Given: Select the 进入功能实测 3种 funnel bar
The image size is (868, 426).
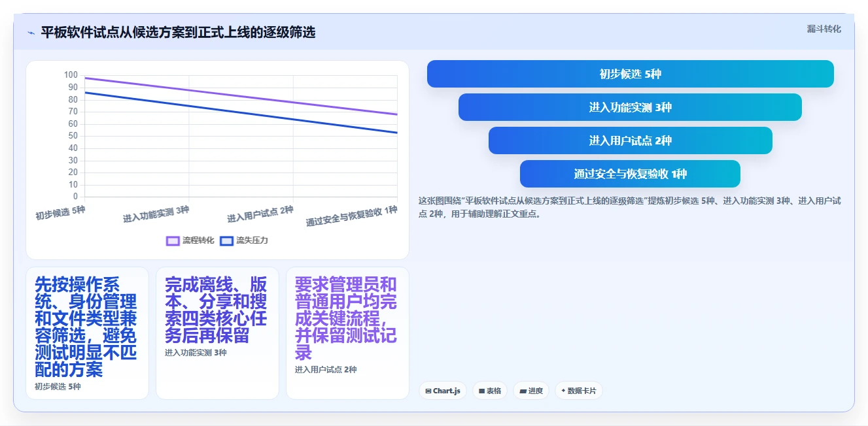Looking at the screenshot, I should 630,107.
